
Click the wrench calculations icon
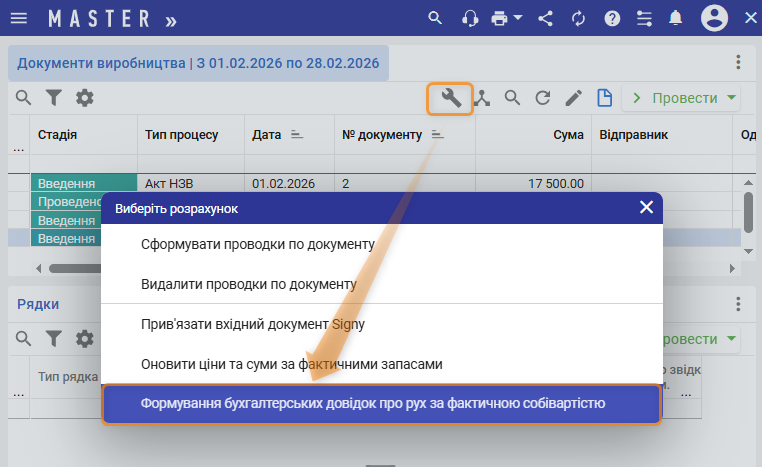point(450,98)
